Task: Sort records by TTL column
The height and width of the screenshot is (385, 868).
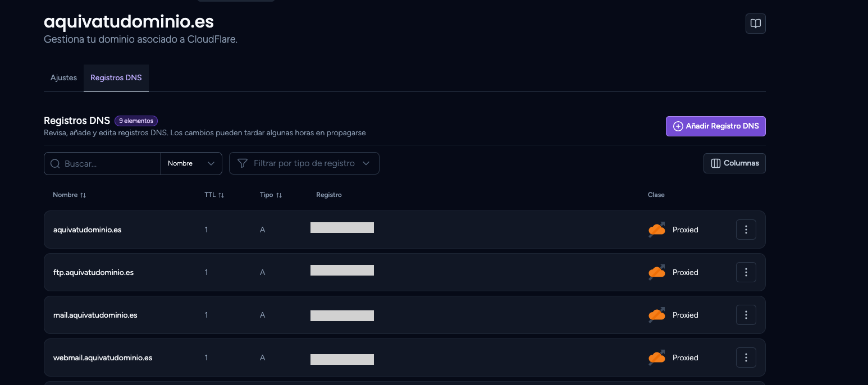Action: 214,195
